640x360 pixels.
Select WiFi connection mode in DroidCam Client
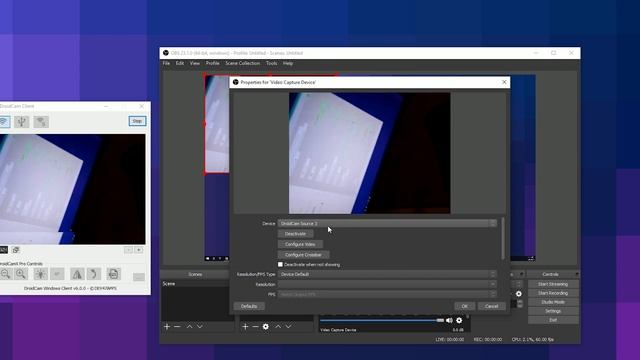[x=4, y=121]
